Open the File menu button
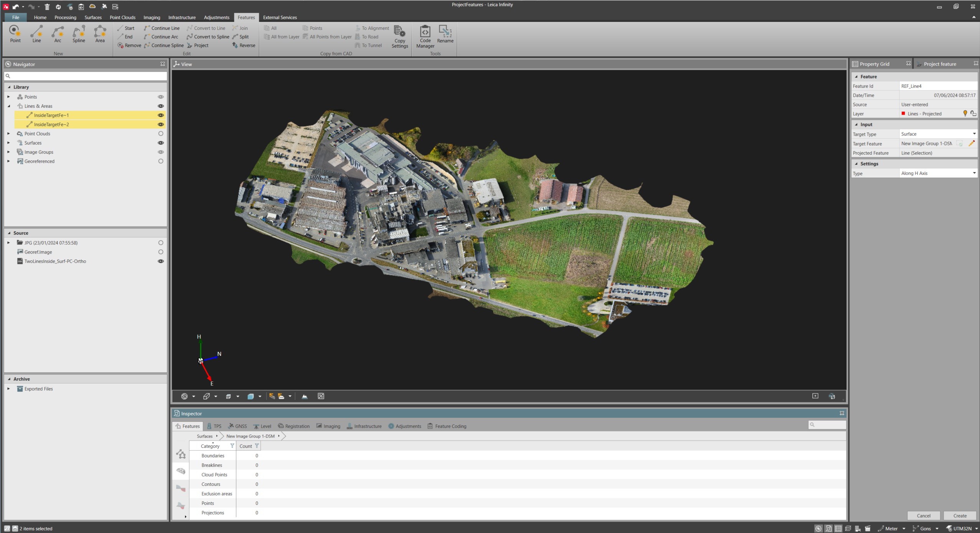The width and height of the screenshot is (980, 533). (x=15, y=17)
